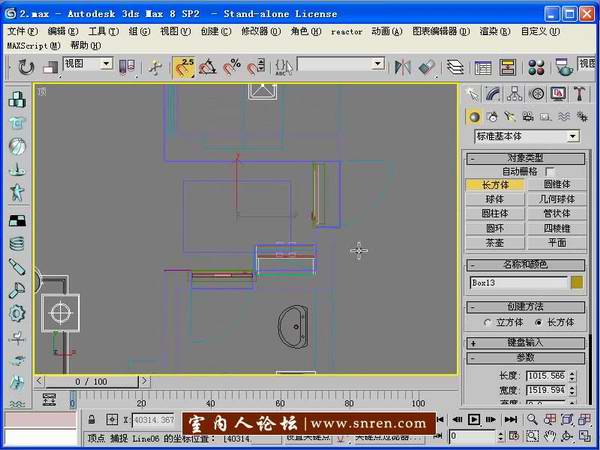Screen dimensions: 600x450
Task: Toggle the angle snap button
Action: (208, 67)
